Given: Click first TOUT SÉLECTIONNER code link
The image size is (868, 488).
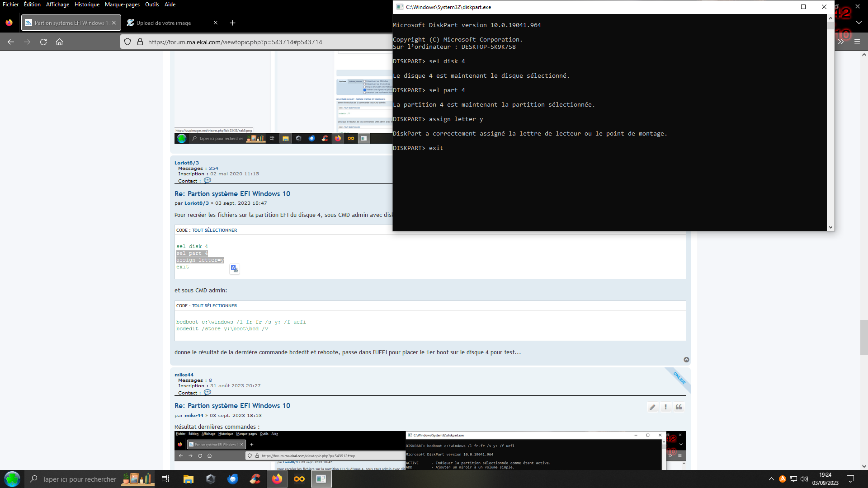Looking at the screenshot, I should 214,230.
